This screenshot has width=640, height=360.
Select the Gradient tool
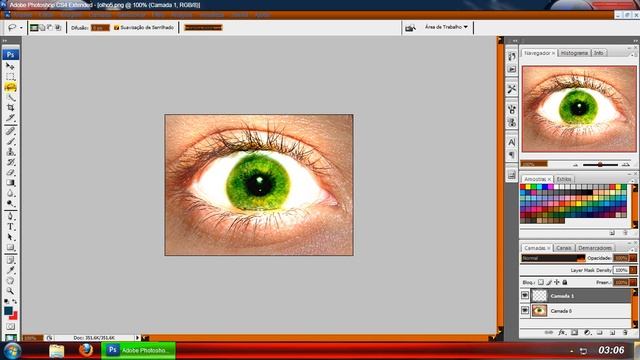pyautogui.click(x=10, y=182)
